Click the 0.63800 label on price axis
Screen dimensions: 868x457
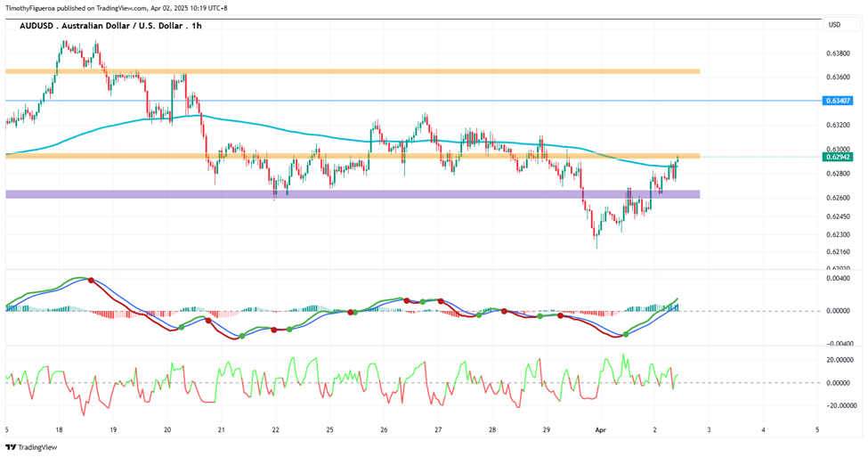click(839, 53)
